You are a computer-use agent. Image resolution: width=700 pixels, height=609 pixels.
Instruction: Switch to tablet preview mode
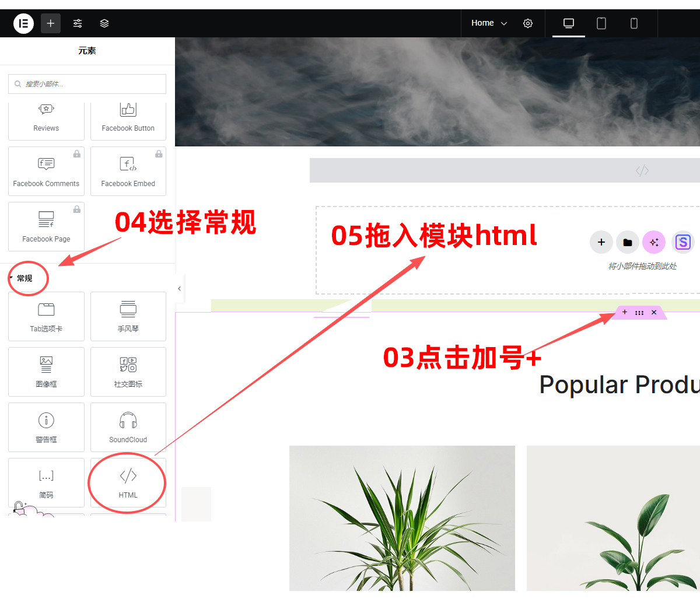pos(601,23)
